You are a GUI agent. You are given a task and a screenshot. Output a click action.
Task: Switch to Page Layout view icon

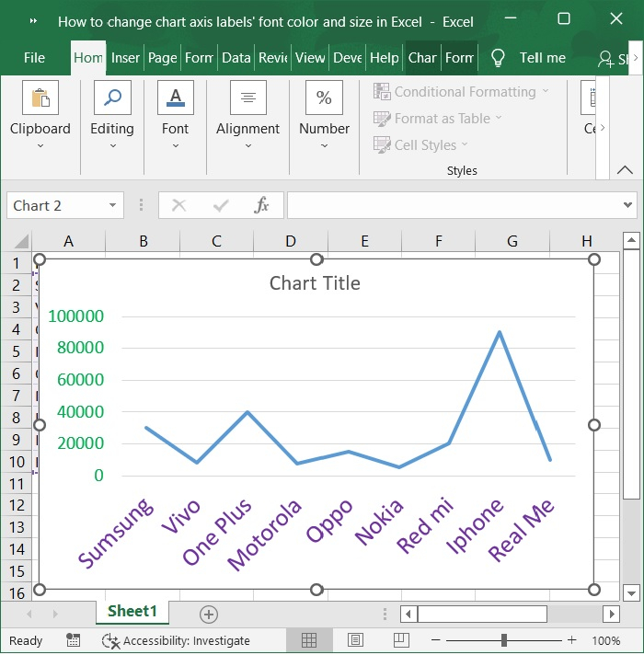(x=355, y=640)
